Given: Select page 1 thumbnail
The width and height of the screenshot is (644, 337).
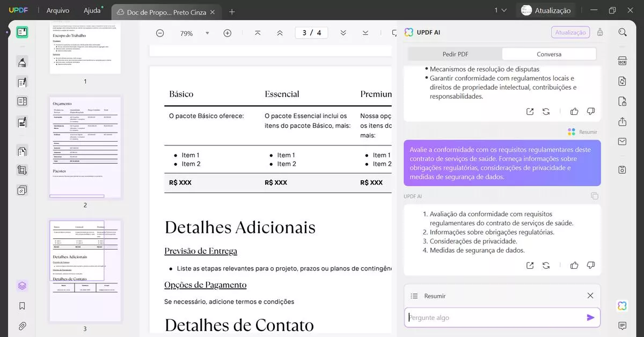Looking at the screenshot, I should [85, 47].
